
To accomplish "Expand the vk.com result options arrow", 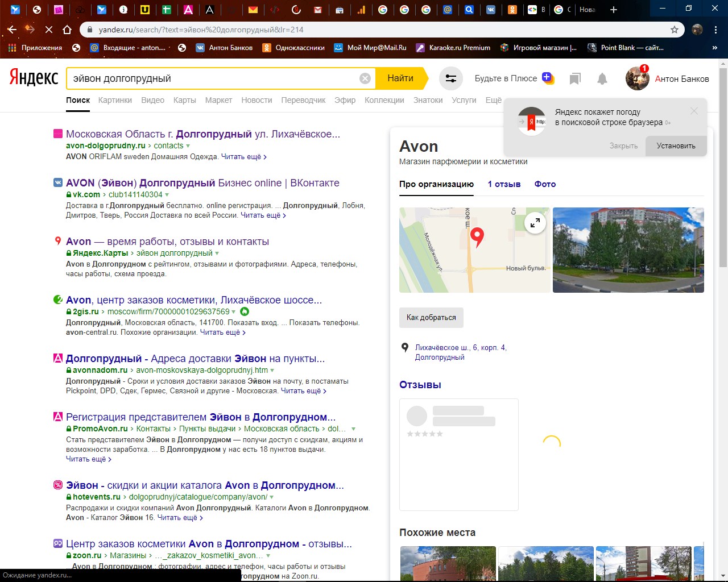I will pyautogui.click(x=167, y=195).
